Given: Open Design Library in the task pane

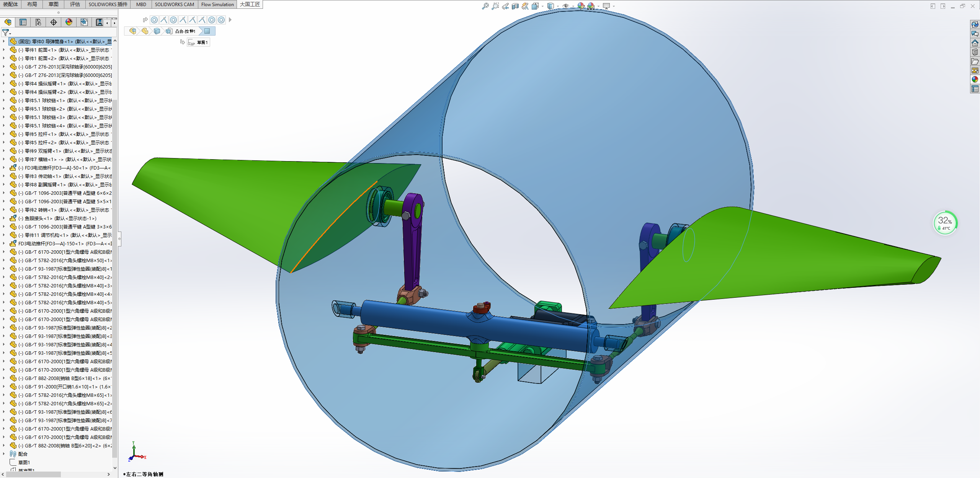Looking at the screenshot, I should click(975, 52).
